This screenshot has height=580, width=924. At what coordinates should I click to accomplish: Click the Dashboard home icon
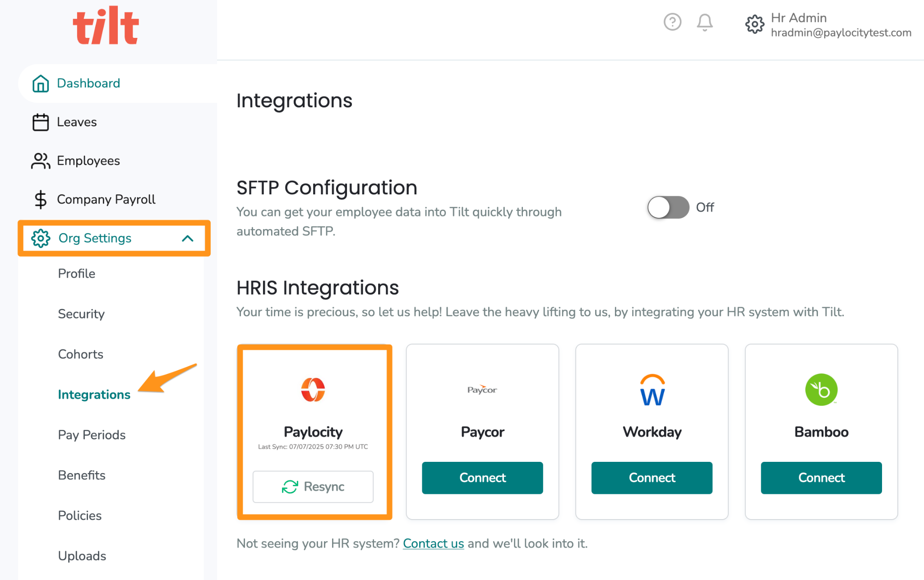tap(41, 83)
